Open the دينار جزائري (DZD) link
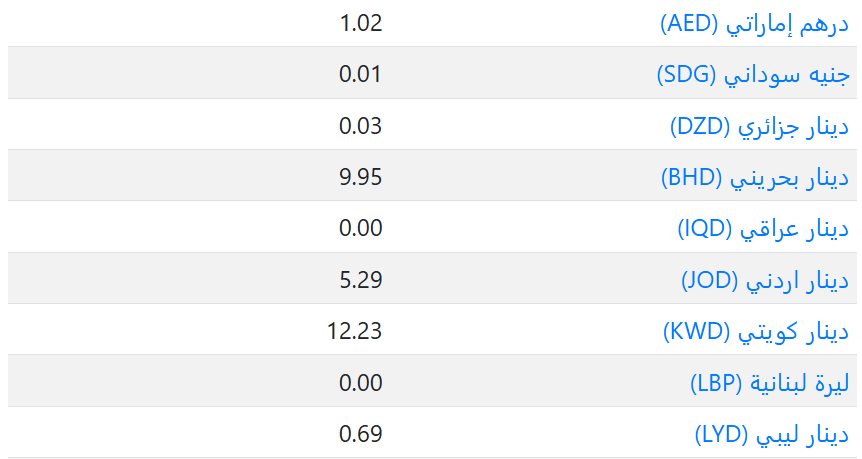This screenshot has width=862, height=459. click(x=758, y=126)
